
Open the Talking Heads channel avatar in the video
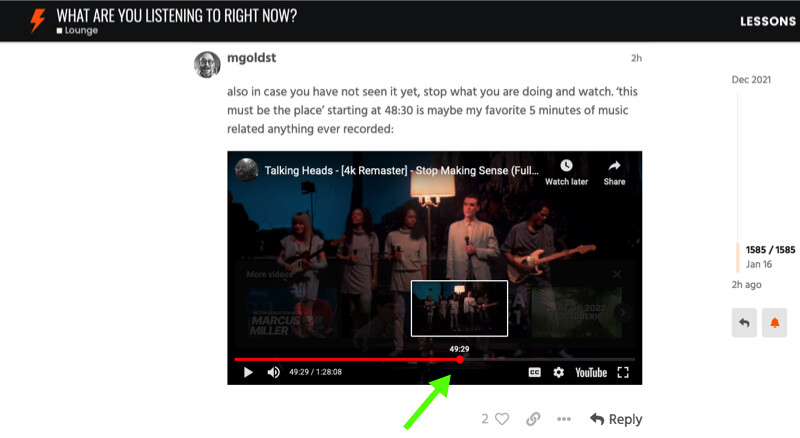coord(246,170)
